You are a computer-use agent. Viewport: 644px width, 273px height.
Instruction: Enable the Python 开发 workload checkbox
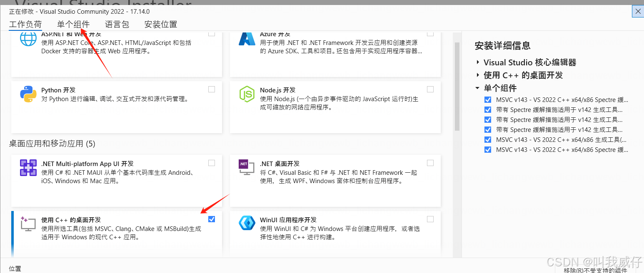[x=212, y=89]
